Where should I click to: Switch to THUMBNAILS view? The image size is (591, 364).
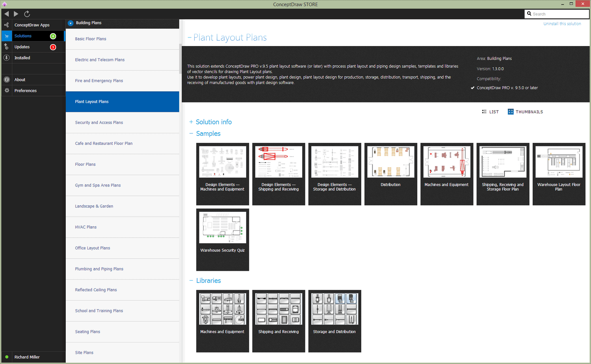[525, 112]
